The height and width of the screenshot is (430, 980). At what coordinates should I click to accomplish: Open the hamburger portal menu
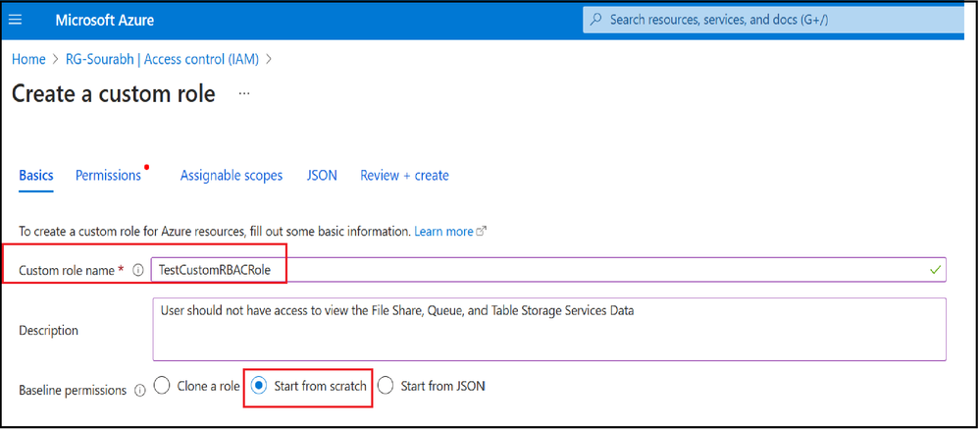[15, 20]
